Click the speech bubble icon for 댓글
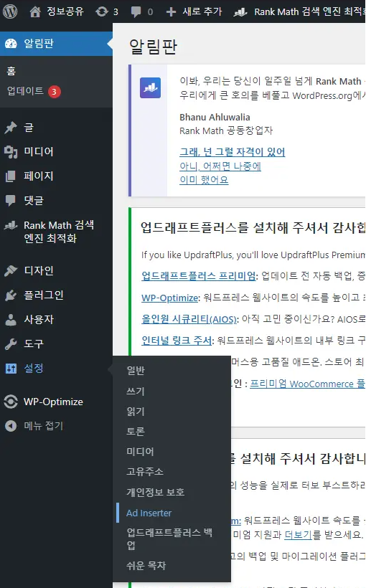 [11, 201]
